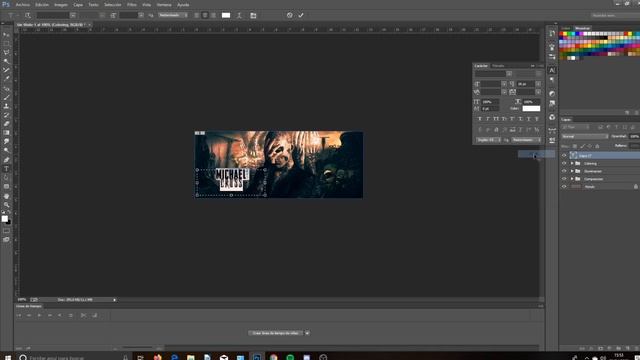Expand the Coloring layer group

coord(572,163)
